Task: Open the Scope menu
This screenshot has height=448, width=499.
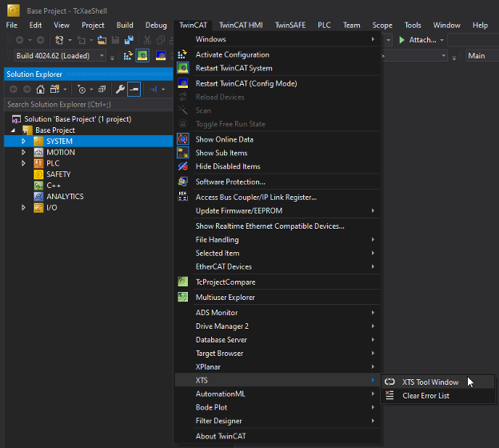Action: click(x=382, y=25)
